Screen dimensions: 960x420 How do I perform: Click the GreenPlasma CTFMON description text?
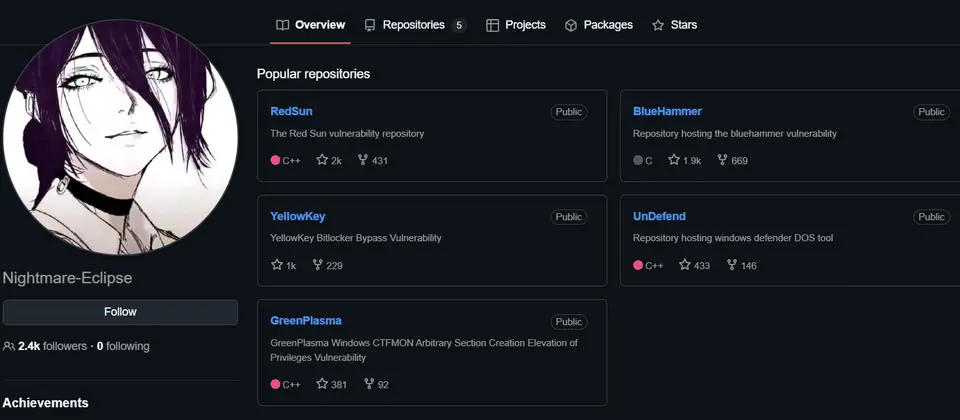click(x=424, y=350)
